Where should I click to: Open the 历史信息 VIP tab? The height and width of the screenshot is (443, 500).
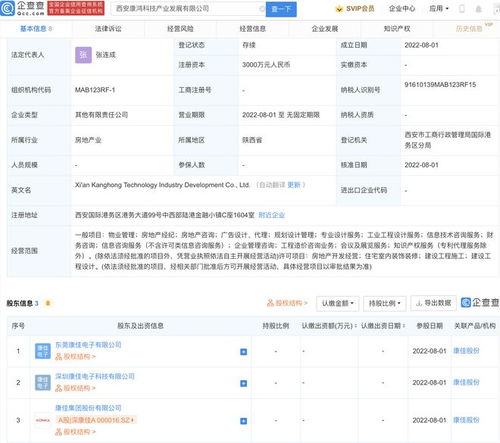point(469,29)
